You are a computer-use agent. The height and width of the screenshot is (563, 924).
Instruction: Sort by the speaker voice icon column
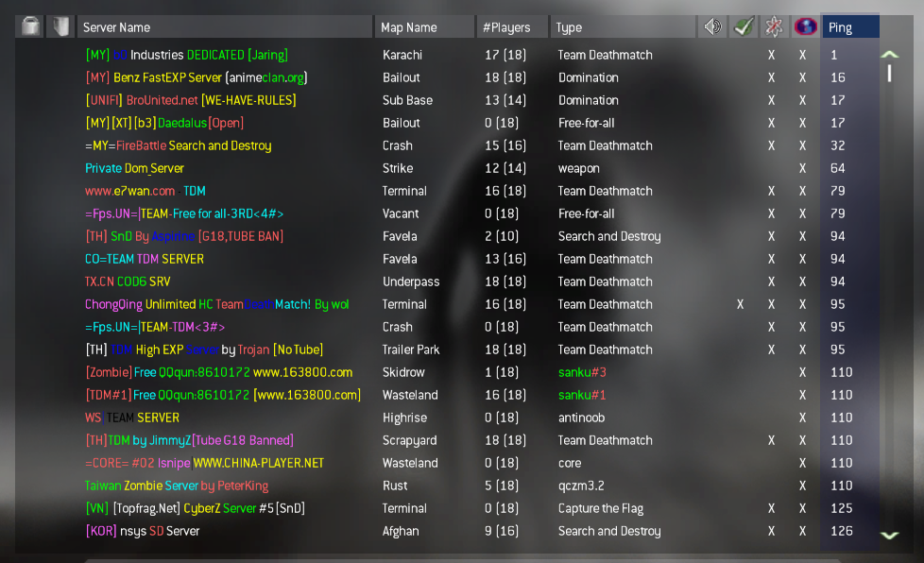(x=712, y=26)
